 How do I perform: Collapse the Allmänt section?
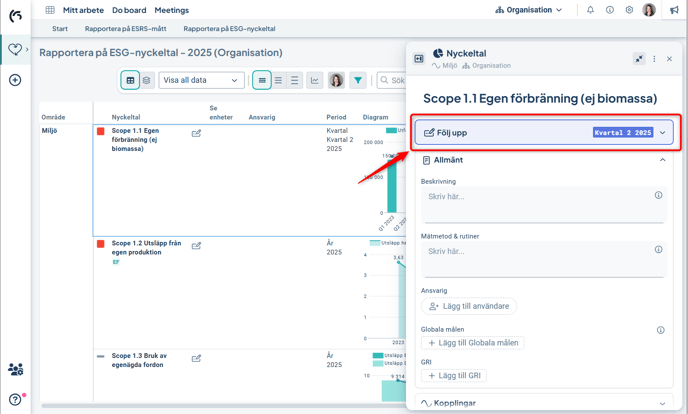pyautogui.click(x=662, y=160)
